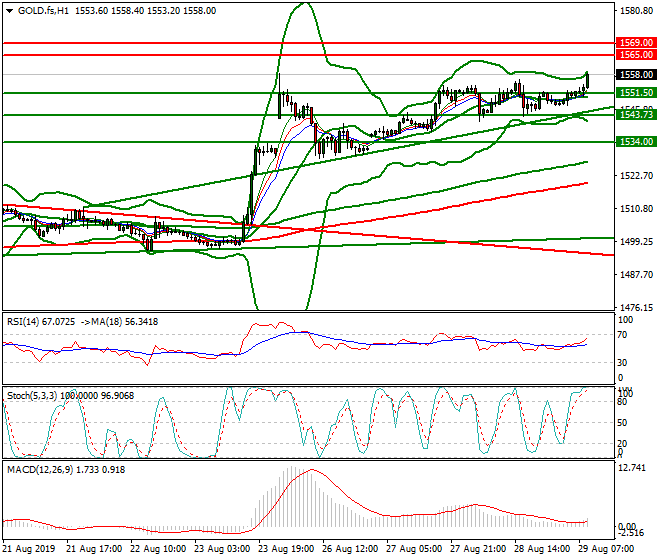Screen dimensions: 660x560
Task: Select the 23 Aug 19:00 time label
Action: [286, 549]
